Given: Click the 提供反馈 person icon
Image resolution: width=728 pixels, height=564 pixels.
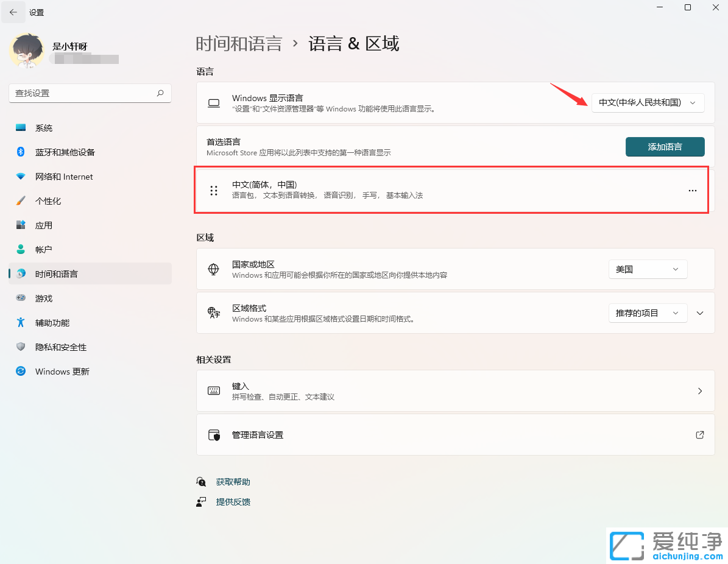Looking at the screenshot, I should coord(201,502).
